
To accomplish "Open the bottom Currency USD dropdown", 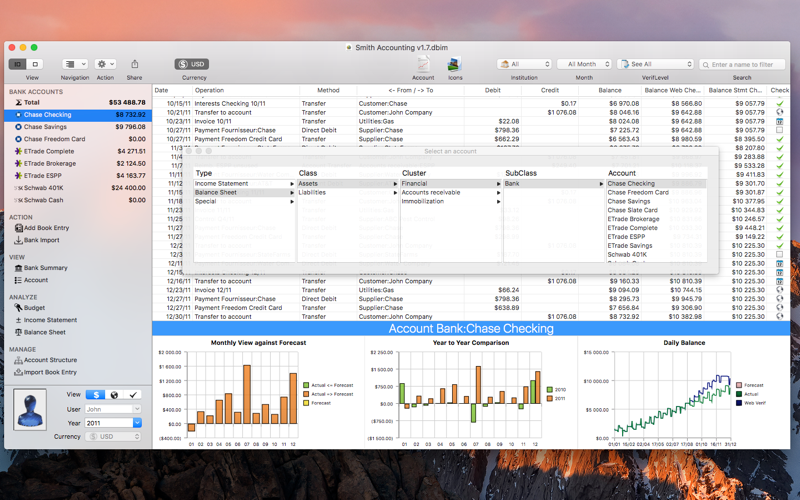I will pyautogui.click(x=113, y=437).
